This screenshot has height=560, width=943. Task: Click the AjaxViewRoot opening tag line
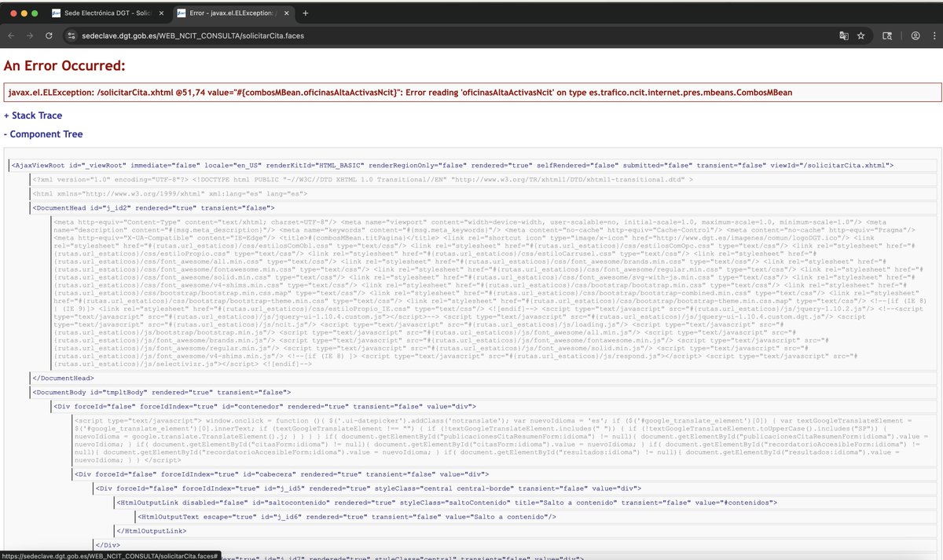click(x=472, y=166)
